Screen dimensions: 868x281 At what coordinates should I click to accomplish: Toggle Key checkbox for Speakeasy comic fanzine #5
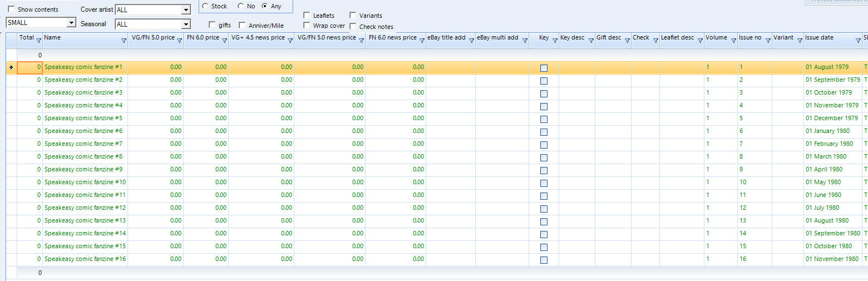pyautogui.click(x=544, y=119)
